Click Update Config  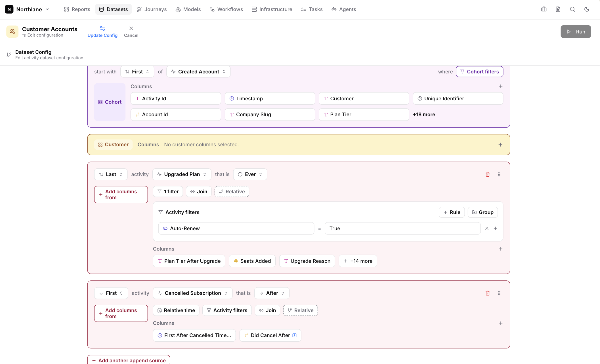coord(102,31)
